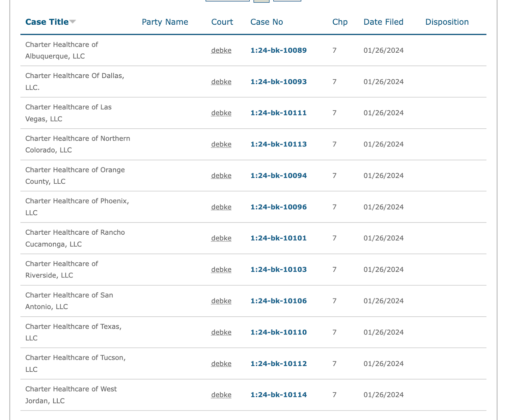The width and height of the screenshot is (527, 420).
Task: Open case number 1:24-bk-10110
Action: [279, 332]
